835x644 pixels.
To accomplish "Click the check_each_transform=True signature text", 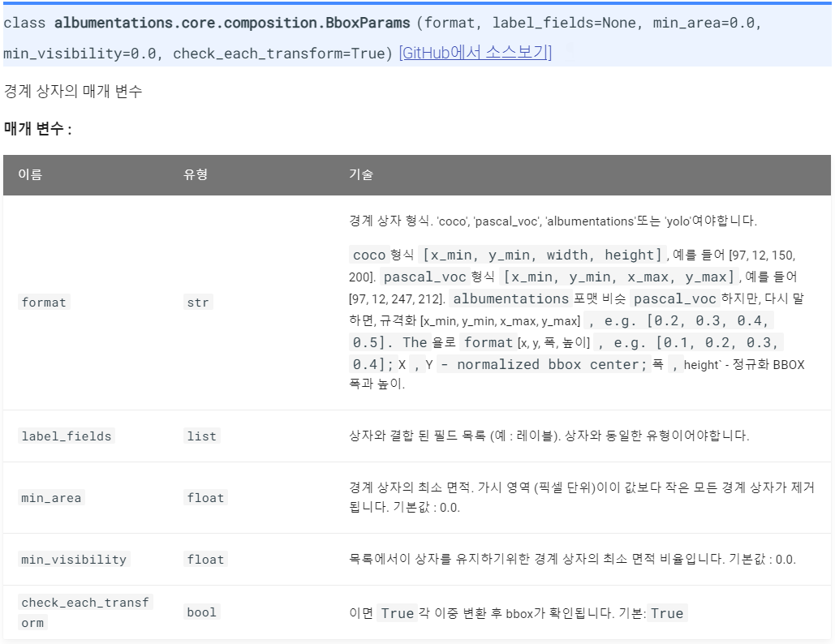I will [278, 54].
